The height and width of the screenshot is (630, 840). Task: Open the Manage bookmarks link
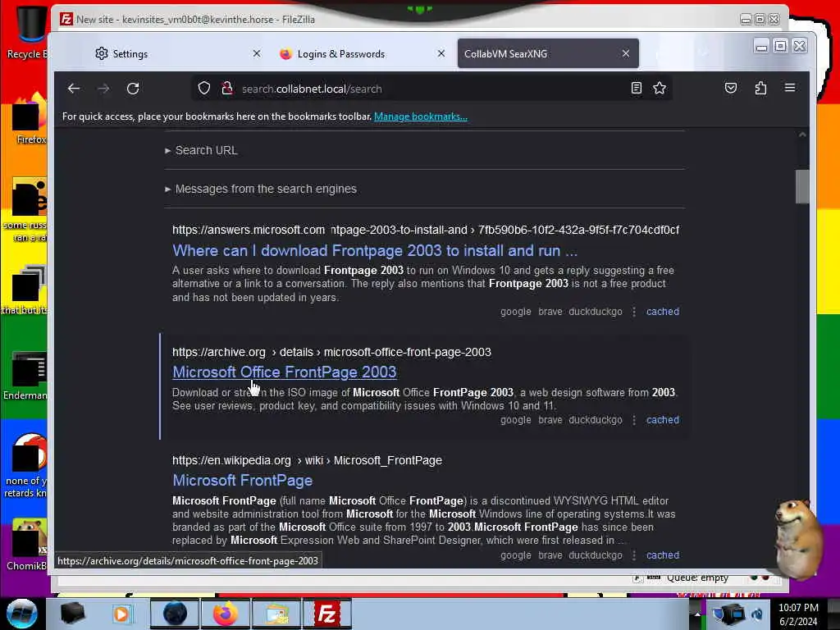point(421,116)
